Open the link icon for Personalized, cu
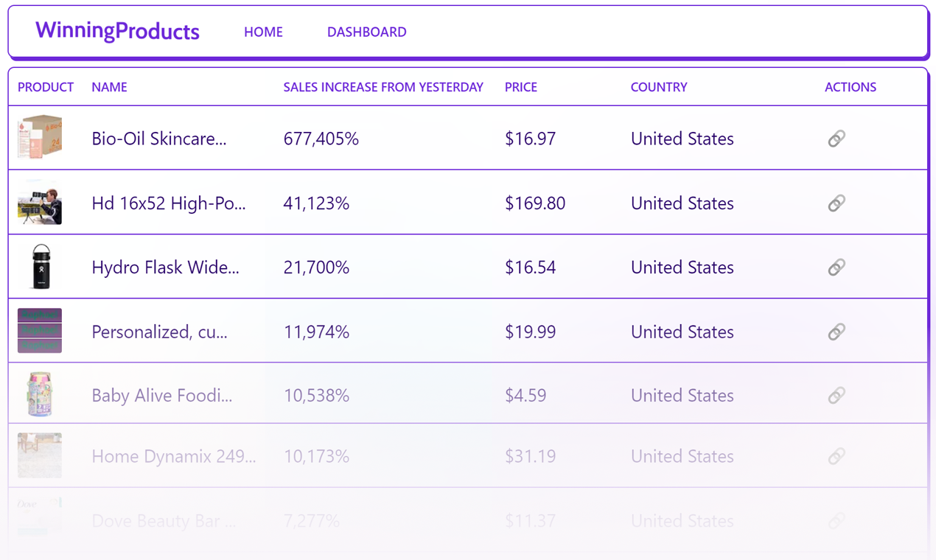 pos(836,332)
